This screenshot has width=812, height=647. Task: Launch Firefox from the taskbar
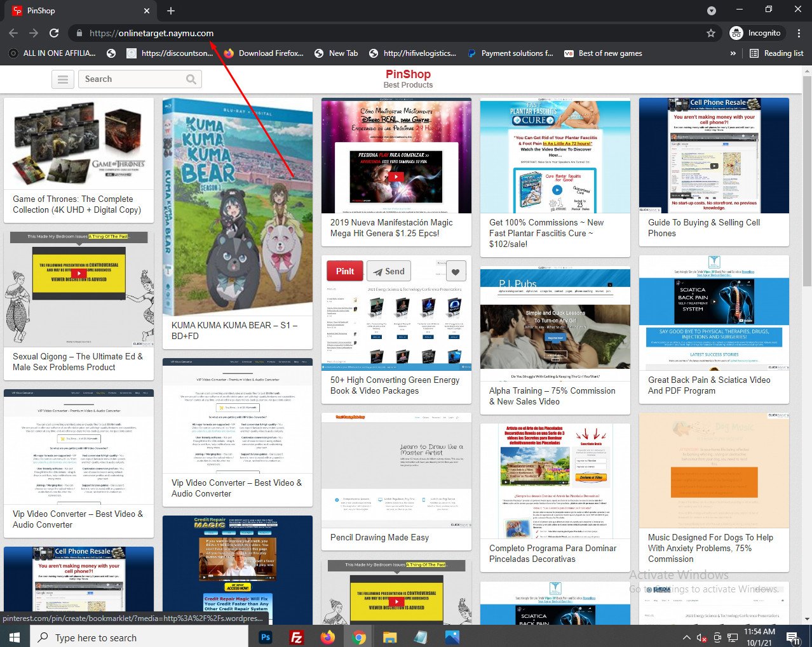coord(327,637)
